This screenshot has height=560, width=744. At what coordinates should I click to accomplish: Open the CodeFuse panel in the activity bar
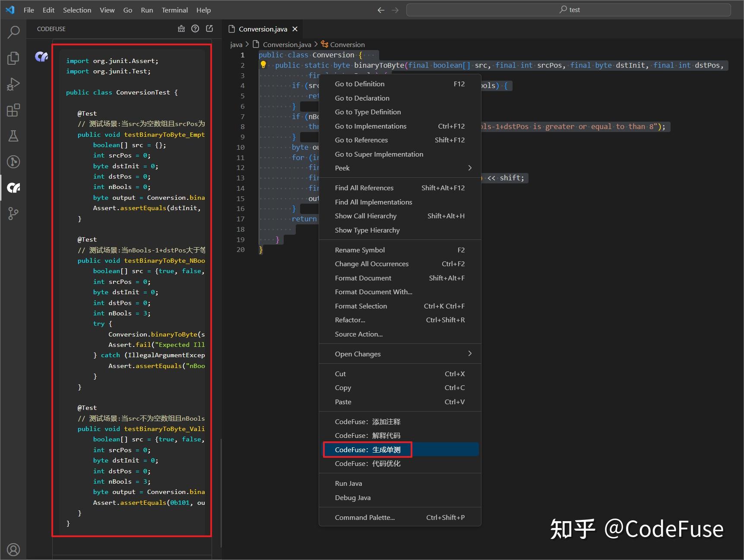coord(13,188)
